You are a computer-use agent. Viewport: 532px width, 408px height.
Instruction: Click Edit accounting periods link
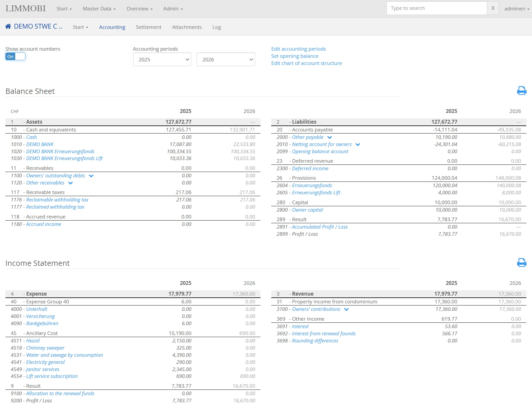coord(298,49)
